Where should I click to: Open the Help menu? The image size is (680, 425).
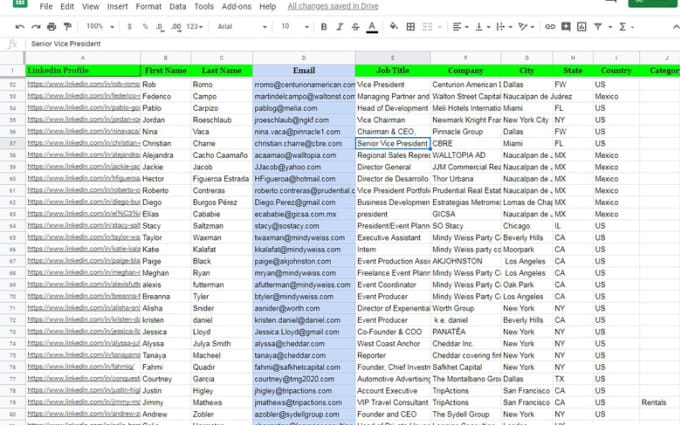[x=267, y=7]
